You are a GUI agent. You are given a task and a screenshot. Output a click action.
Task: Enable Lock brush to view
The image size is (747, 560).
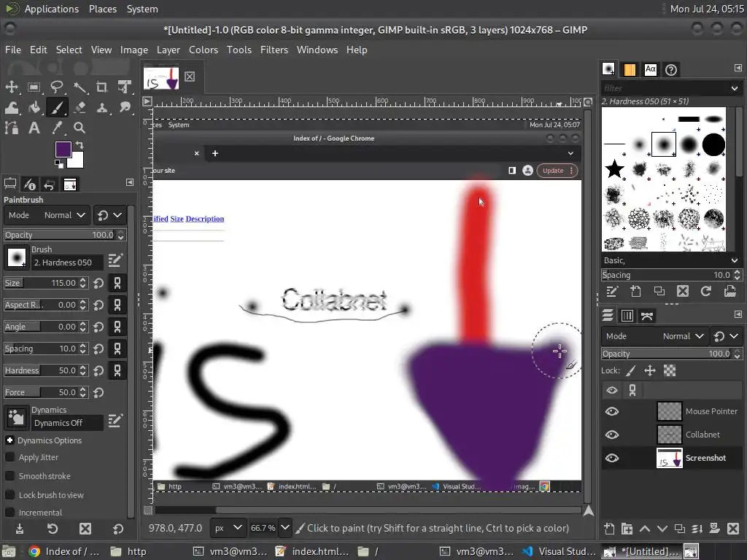pos(9,495)
